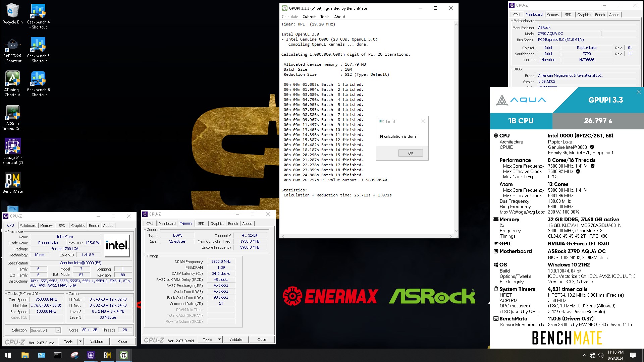
Task: Click the Multiplier x 76.0 value
Action: click(x=47, y=306)
